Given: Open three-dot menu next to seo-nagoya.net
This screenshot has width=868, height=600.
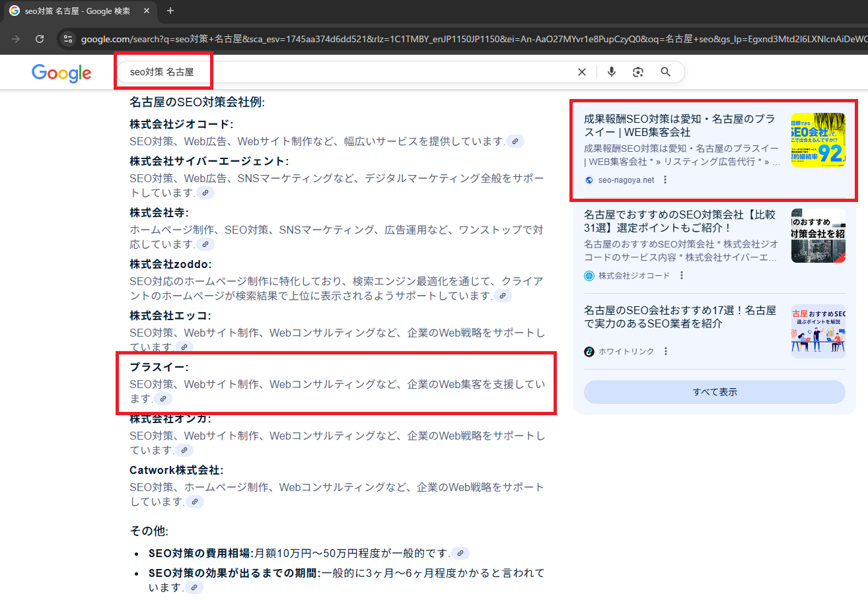Looking at the screenshot, I should 665,180.
